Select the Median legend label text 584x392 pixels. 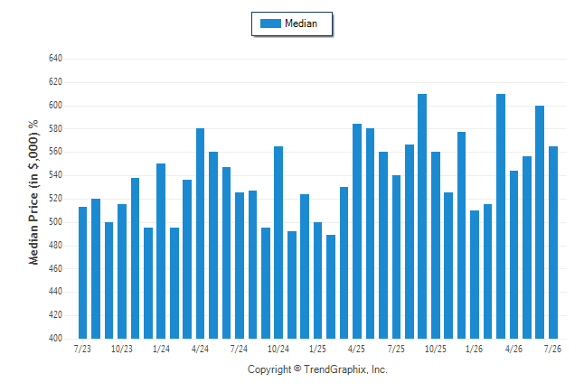[301, 23]
